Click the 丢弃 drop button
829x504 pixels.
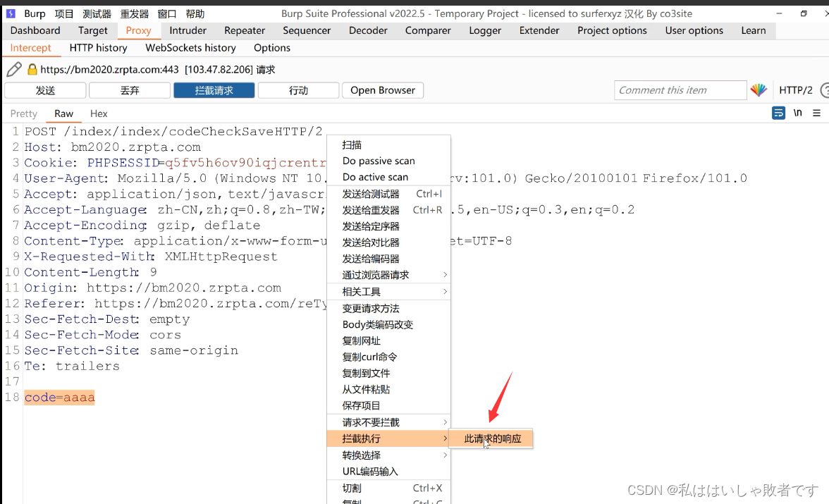click(130, 90)
